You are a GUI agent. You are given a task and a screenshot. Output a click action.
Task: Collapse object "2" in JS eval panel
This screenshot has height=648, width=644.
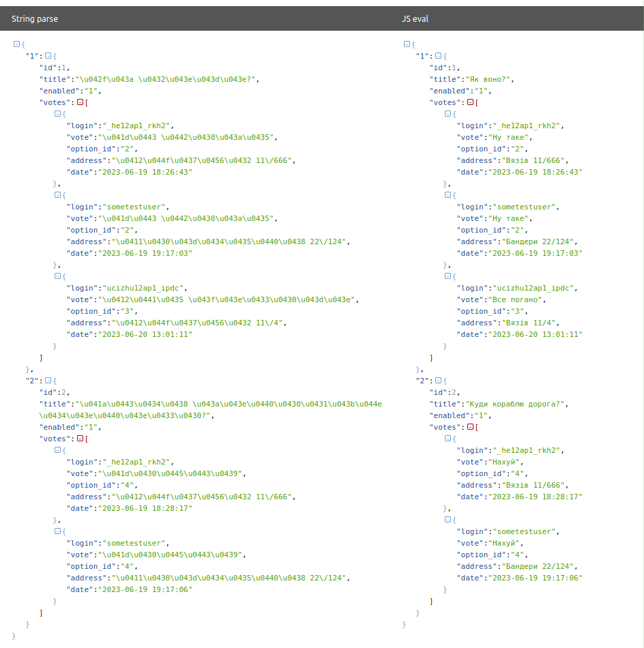[438, 381]
